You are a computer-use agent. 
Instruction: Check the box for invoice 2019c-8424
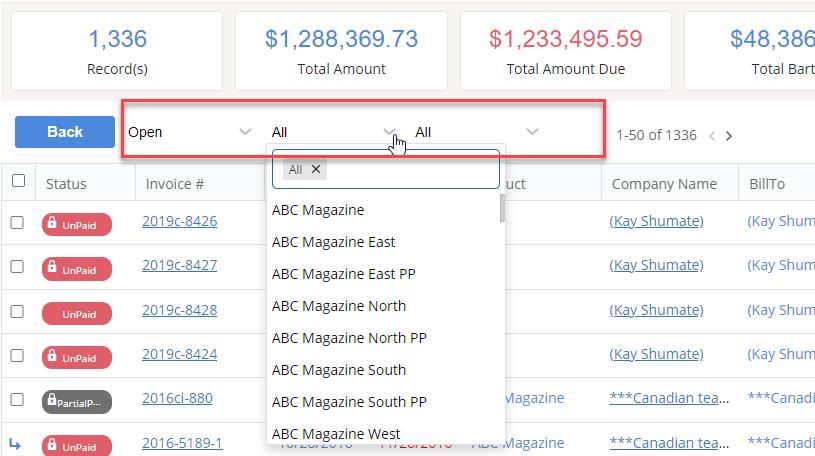click(x=17, y=355)
